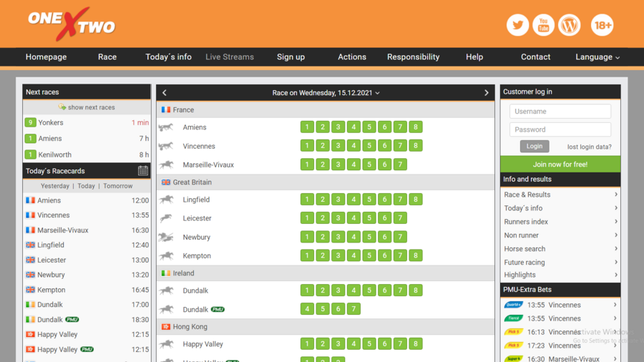Click show next races link
This screenshot has height=362, width=644.
(x=87, y=107)
